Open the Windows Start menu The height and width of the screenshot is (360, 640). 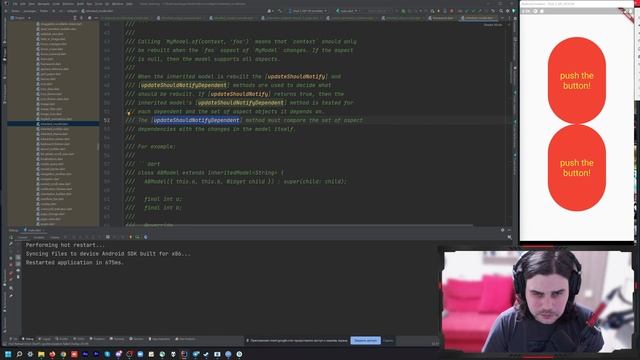coord(8,354)
